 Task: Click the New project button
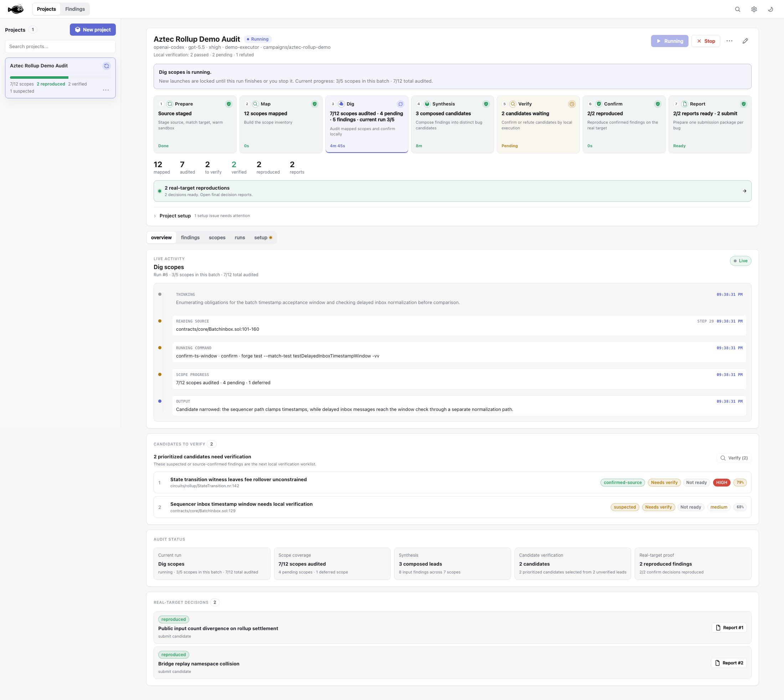tap(93, 30)
